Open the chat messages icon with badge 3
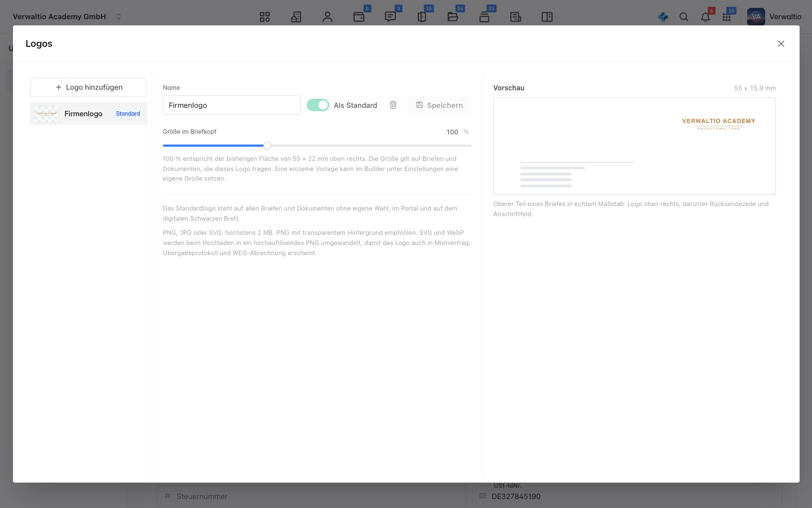Viewport: 812px width, 508px height. pyautogui.click(x=390, y=17)
